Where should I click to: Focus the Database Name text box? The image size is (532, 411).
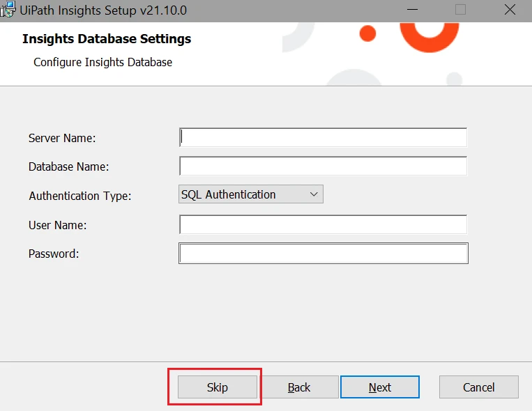click(x=323, y=166)
